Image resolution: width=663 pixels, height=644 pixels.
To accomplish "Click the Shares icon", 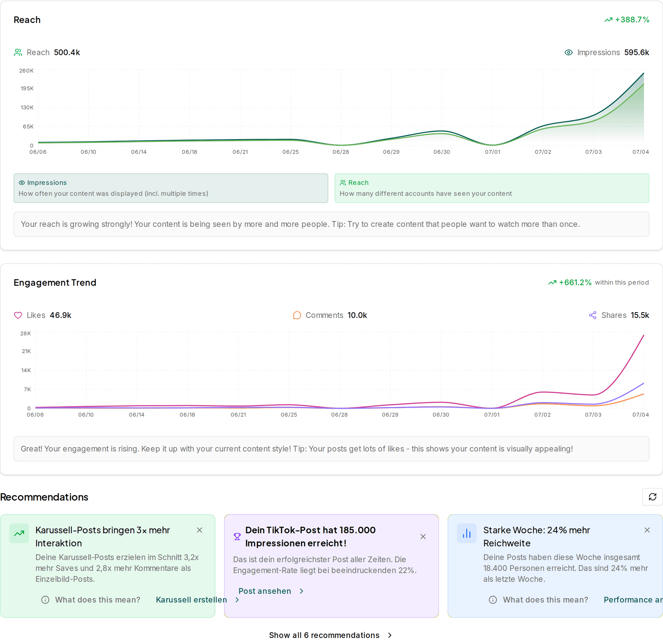I will (x=593, y=315).
